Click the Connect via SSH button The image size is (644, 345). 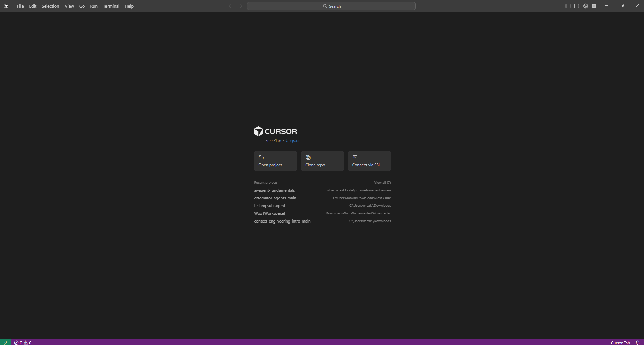pos(370,161)
